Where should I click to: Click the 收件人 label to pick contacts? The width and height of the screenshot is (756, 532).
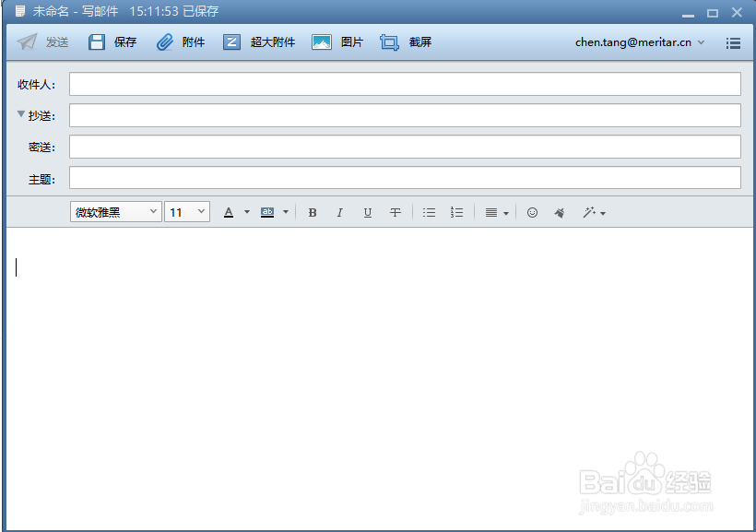tap(36, 85)
